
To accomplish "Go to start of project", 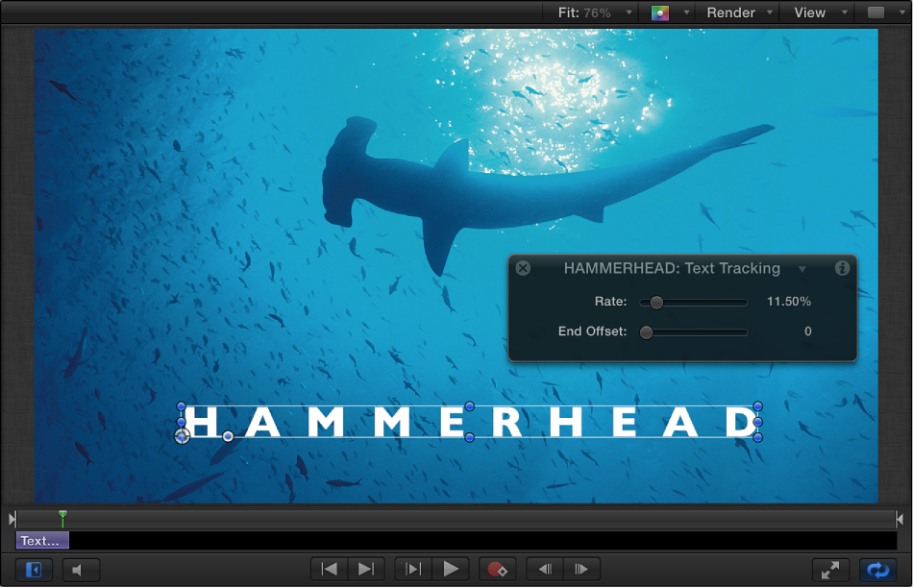I will point(330,569).
